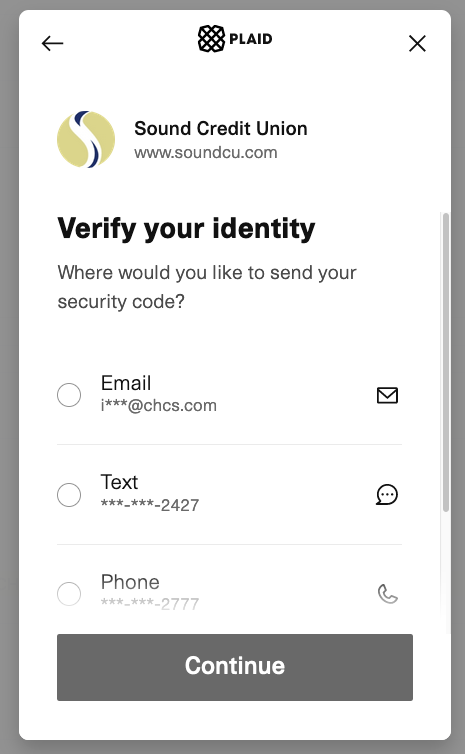465x754 pixels.
Task: Close the Plaid dialog with the X
Action: coord(417,43)
